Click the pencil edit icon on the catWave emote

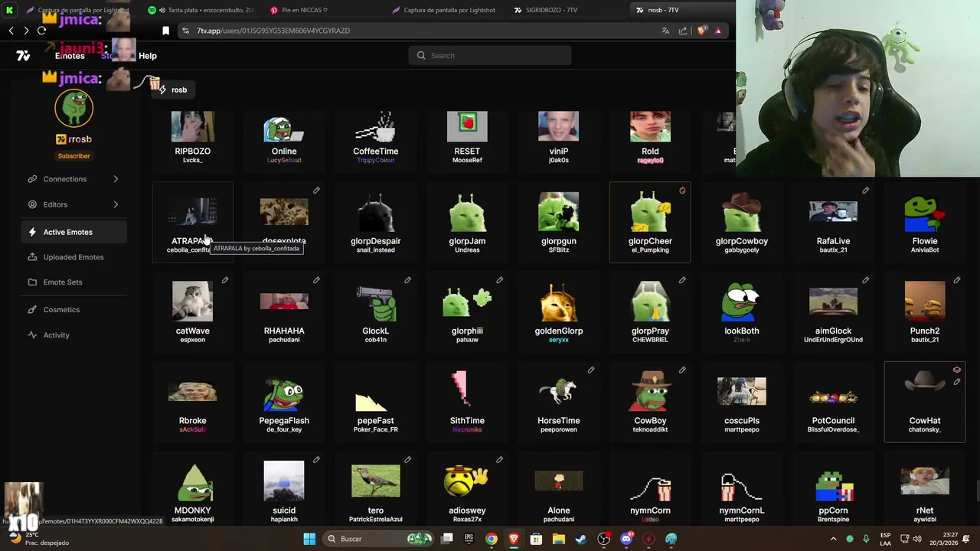[225, 280]
